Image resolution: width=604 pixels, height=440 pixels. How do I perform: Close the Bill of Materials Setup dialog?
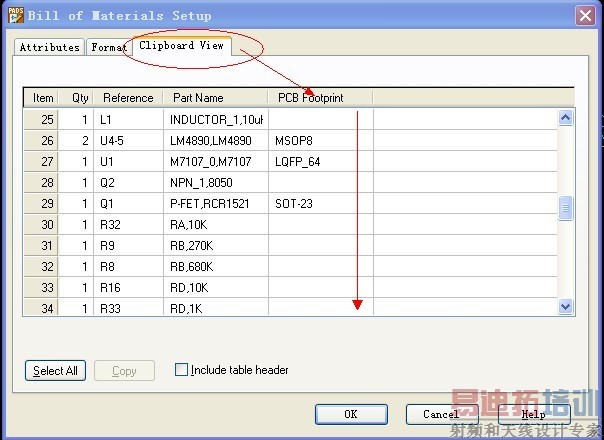click(x=585, y=16)
